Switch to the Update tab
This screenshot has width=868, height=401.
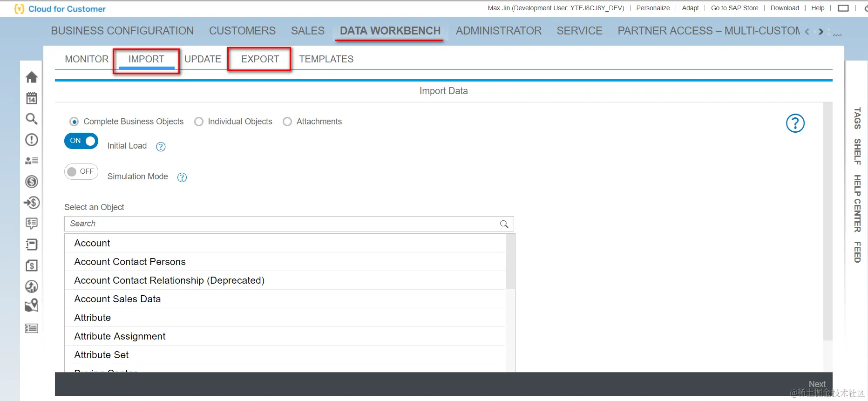click(x=203, y=59)
